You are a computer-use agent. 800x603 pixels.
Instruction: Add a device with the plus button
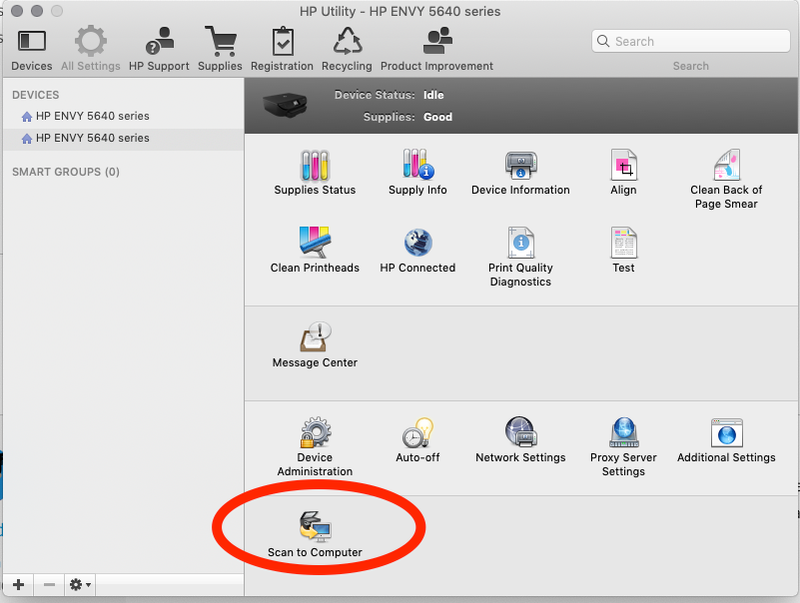coord(18,585)
